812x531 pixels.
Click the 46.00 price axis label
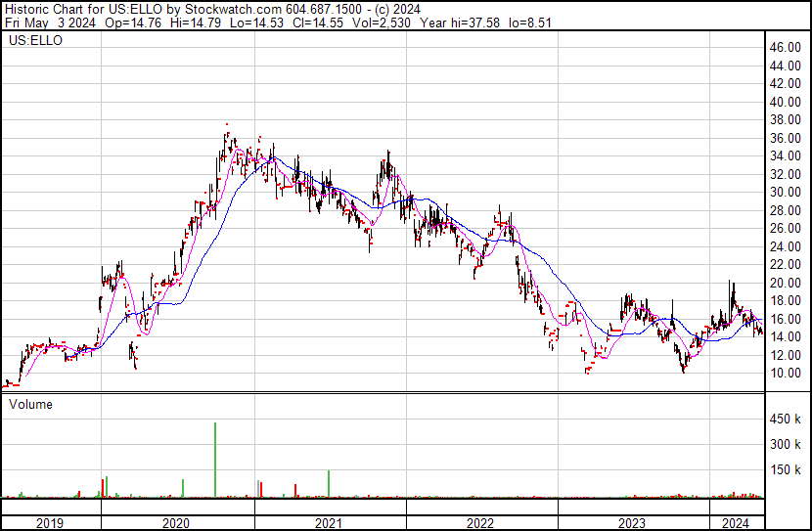point(785,47)
